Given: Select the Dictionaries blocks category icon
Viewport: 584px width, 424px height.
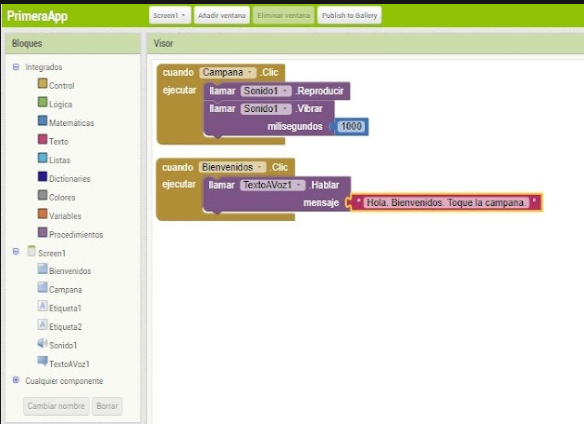Looking at the screenshot, I should [42, 176].
